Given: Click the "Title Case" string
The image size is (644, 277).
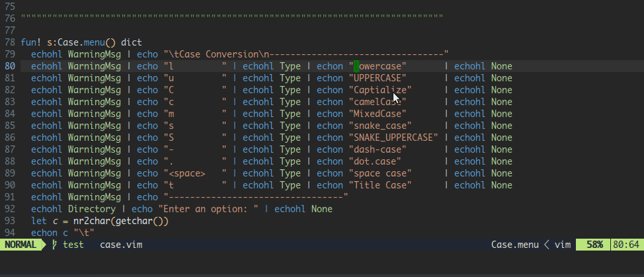Looking at the screenshot, I should tap(380, 185).
